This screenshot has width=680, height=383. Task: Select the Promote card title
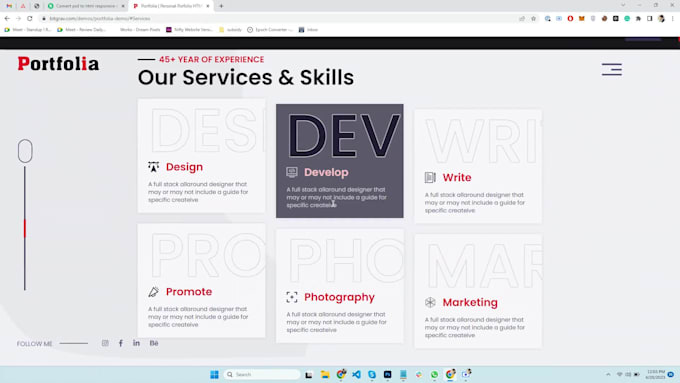(189, 292)
